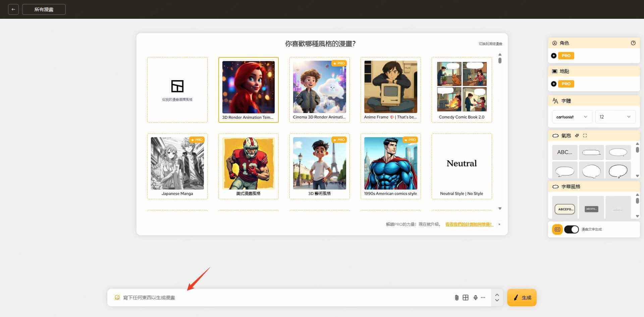The width and height of the screenshot is (644, 317).
Task: Toggle the 漫畫文字生成 switch
Action: tap(571, 229)
